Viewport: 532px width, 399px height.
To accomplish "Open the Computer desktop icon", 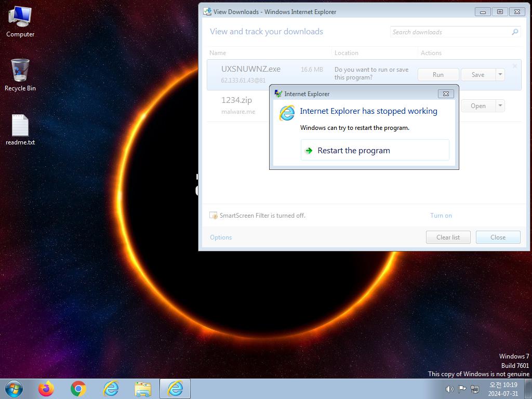I will point(20,21).
